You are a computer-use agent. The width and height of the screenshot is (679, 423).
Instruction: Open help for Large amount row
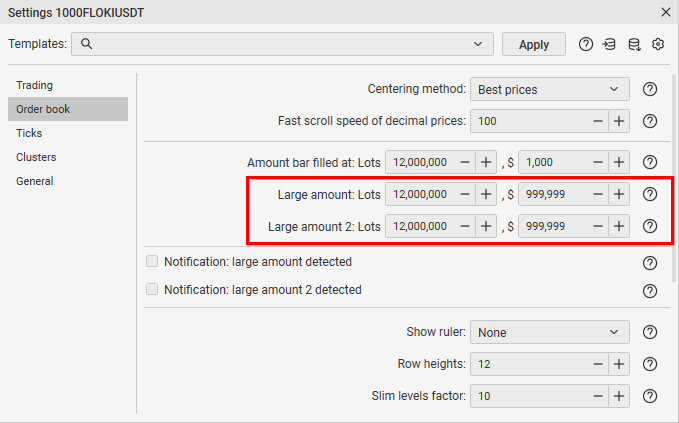[650, 194]
